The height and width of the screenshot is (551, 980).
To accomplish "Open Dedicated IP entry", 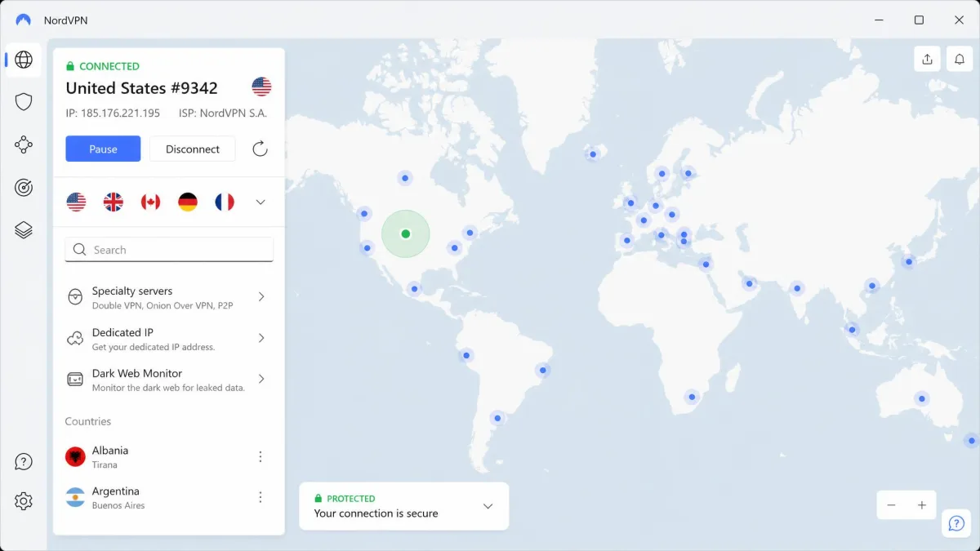I will point(169,339).
